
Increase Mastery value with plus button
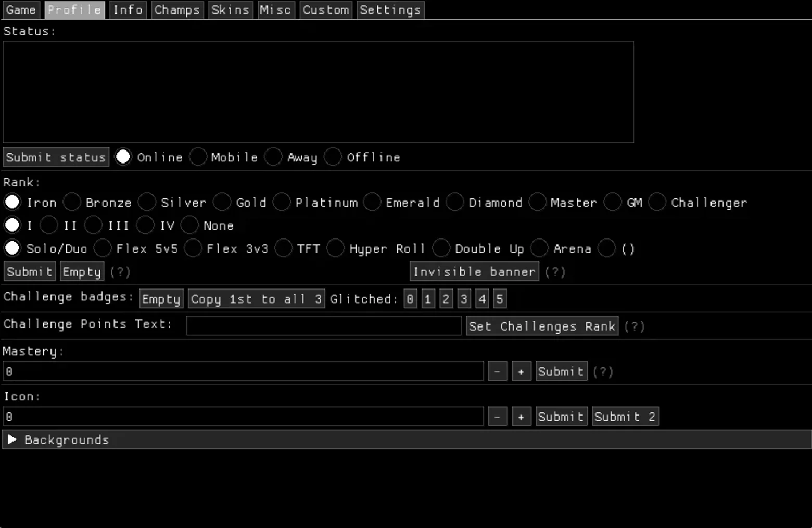(x=521, y=372)
